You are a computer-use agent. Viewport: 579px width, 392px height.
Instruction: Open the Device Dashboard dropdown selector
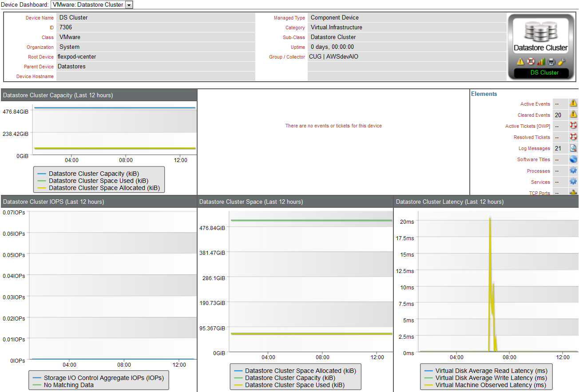[x=129, y=5]
